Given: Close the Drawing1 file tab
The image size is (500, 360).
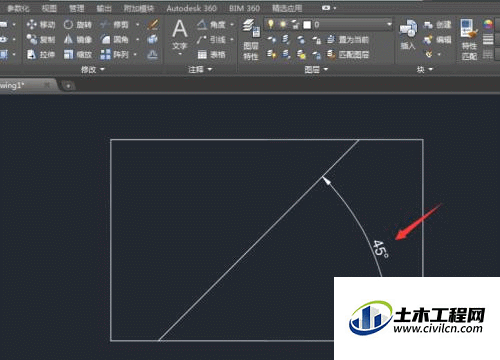Looking at the screenshot, I should click(x=47, y=85).
